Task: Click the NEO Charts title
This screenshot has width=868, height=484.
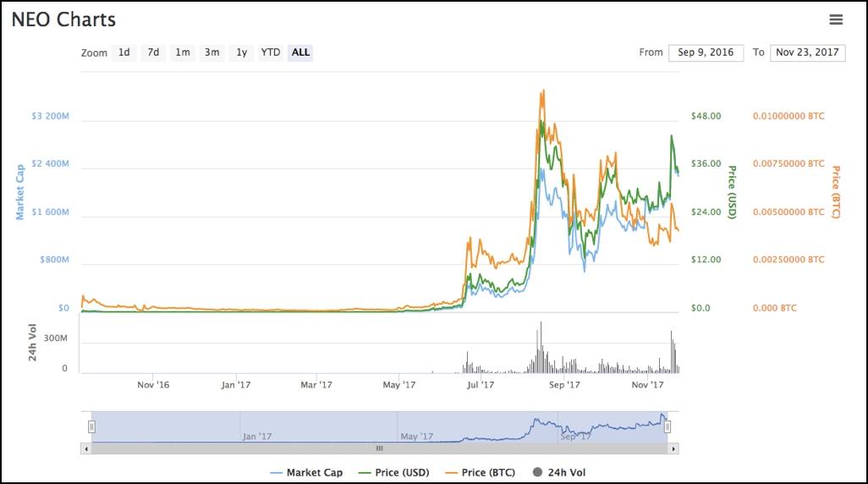Action: tap(63, 20)
